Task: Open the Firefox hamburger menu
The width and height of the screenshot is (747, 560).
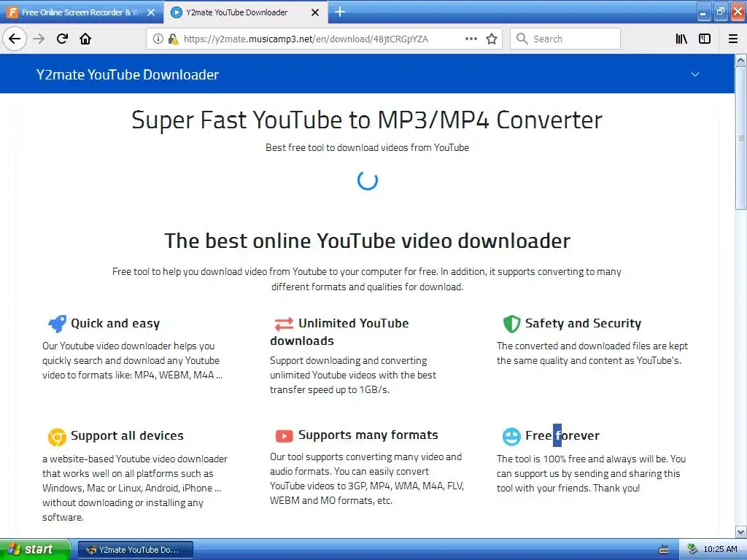Action: point(733,39)
